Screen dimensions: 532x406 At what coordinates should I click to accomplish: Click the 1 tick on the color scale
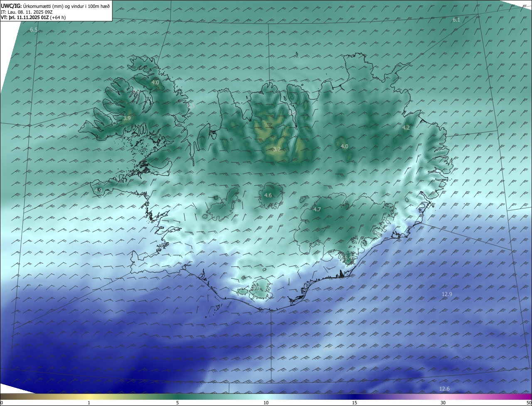click(x=89, y=403)
